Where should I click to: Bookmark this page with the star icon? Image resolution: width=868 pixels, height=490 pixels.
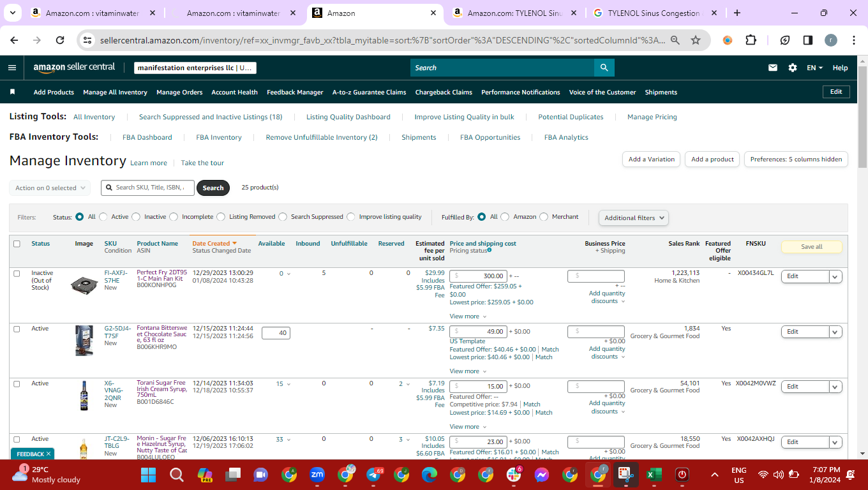[696, 40]
